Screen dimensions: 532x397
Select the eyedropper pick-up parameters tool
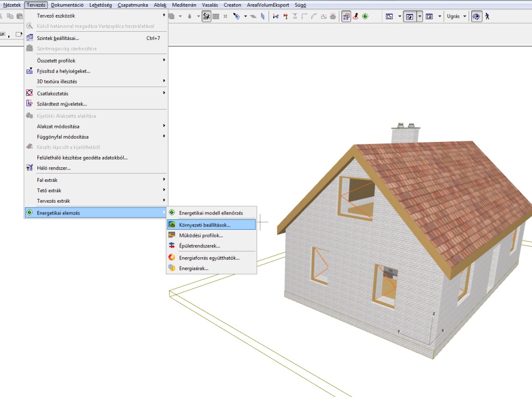[x=236, y=16]
